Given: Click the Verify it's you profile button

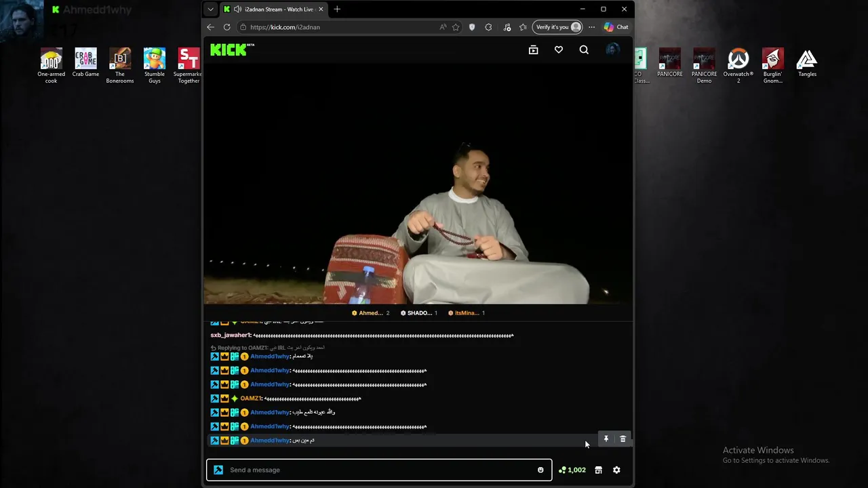Looking at the screenshot, I should (x=557, y=27).
